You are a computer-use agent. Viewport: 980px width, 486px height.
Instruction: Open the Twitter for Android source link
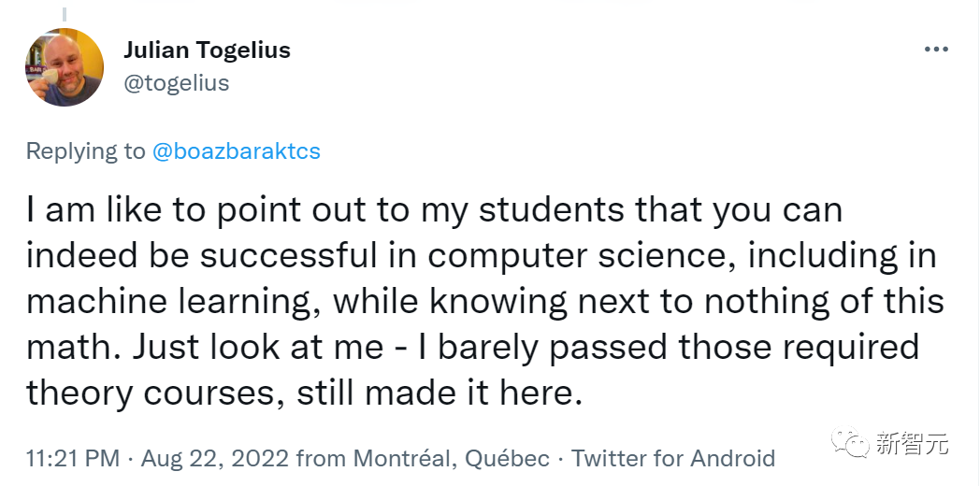pyautogui.click(x=673, y=459)
